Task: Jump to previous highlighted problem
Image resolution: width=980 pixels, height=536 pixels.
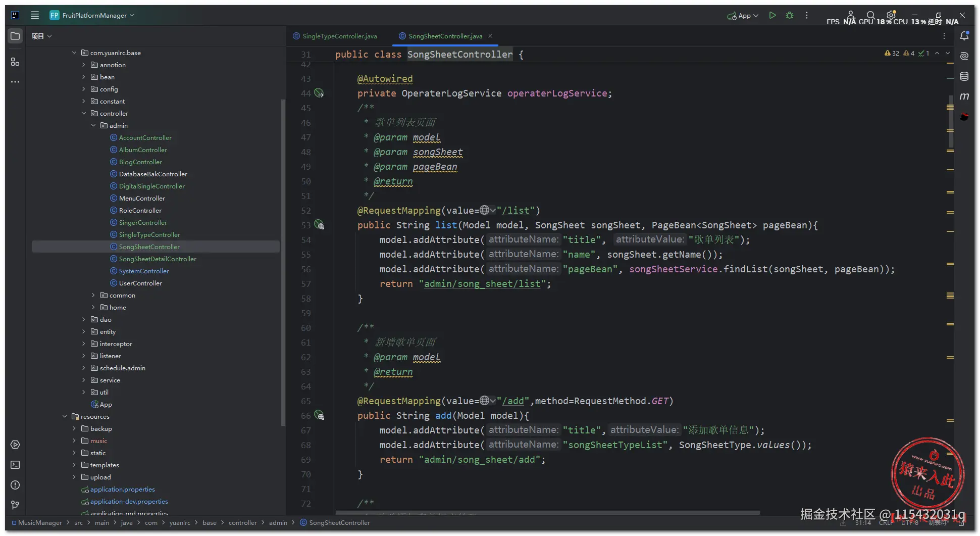Action: [x=937, y=53]
